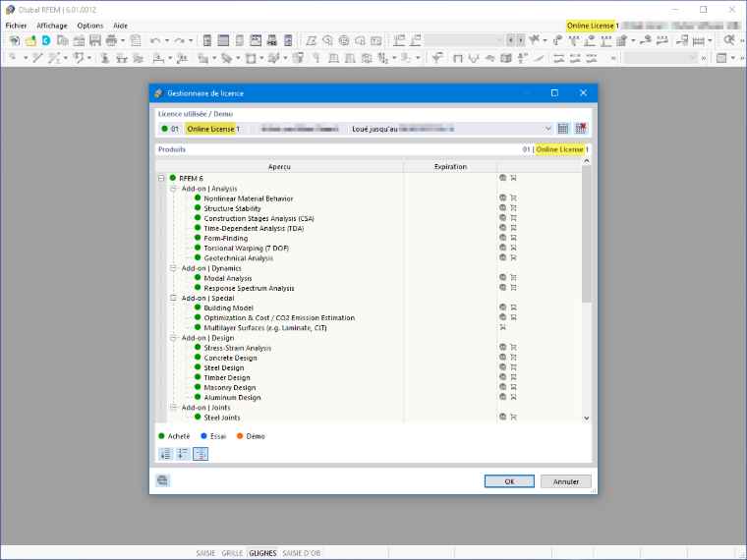Click the Print icon in the toolbar
This screenshot has width=747, height=560.
point(111,40)
